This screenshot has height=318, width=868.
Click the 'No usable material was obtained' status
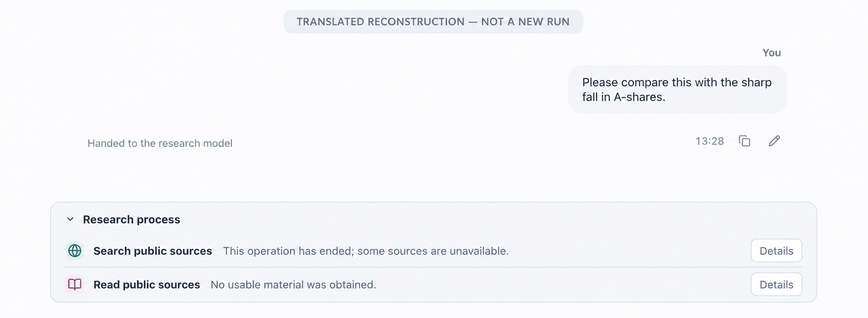(293, 284)
